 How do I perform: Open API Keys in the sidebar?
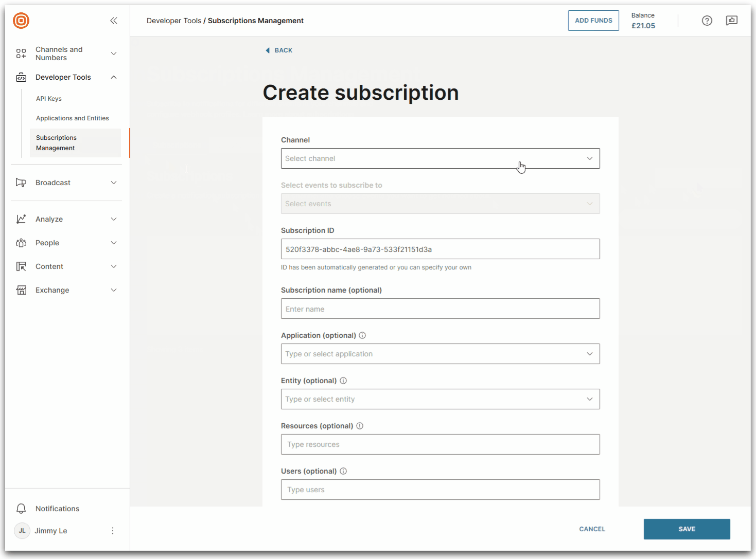coord(49,99)
